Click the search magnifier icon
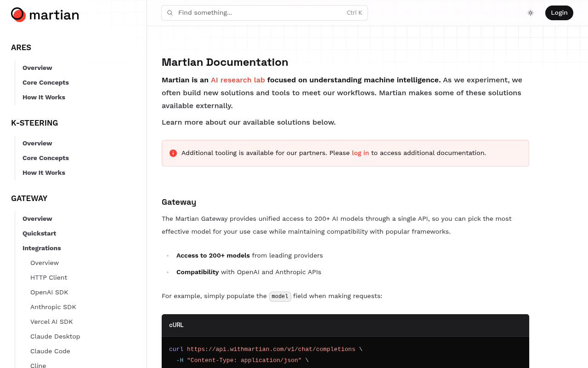 coord(170,13)
